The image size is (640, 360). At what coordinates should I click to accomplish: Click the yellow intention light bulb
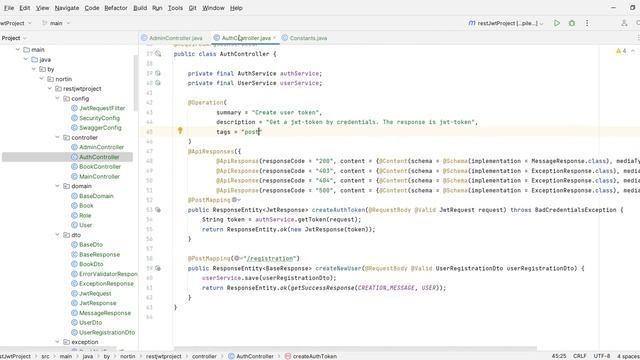180,131
